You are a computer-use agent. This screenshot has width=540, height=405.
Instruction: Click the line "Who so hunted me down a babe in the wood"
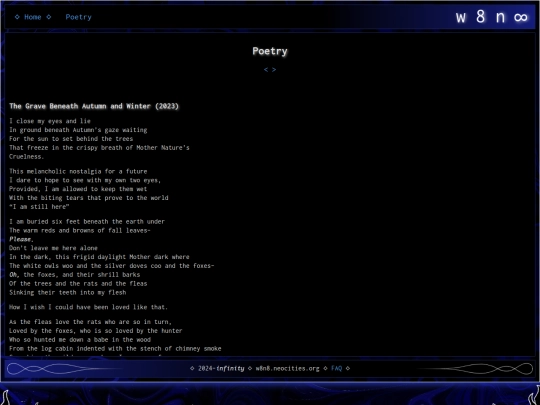80,340
